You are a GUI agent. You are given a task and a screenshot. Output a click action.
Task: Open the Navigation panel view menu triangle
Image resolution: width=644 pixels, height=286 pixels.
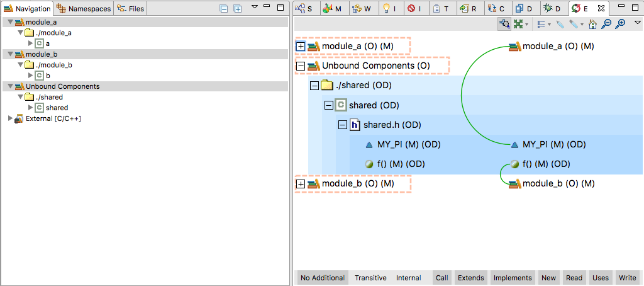point(254,6)
